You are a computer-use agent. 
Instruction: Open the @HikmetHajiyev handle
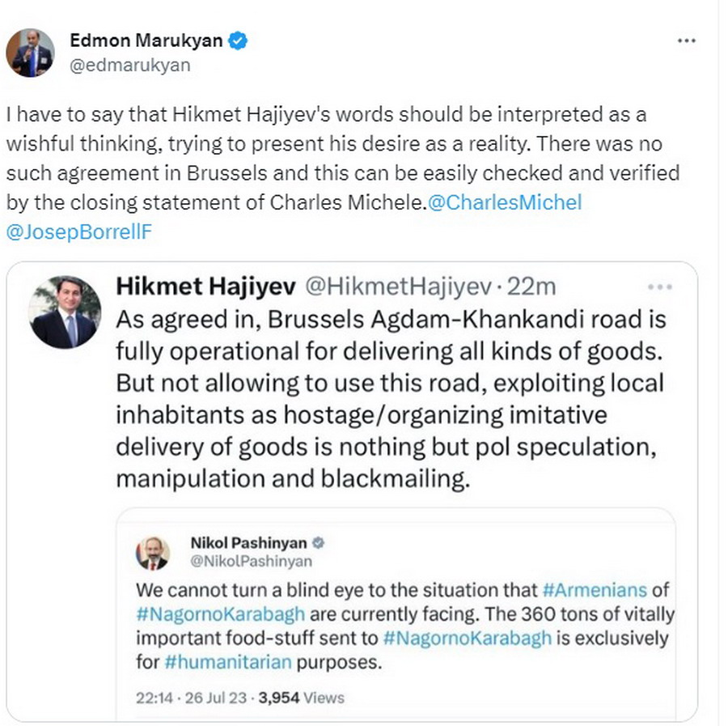click(x=396, y=286)
